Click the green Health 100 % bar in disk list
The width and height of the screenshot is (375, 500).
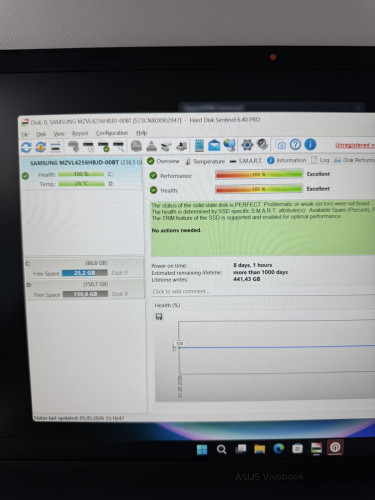[x=81, y=174]
